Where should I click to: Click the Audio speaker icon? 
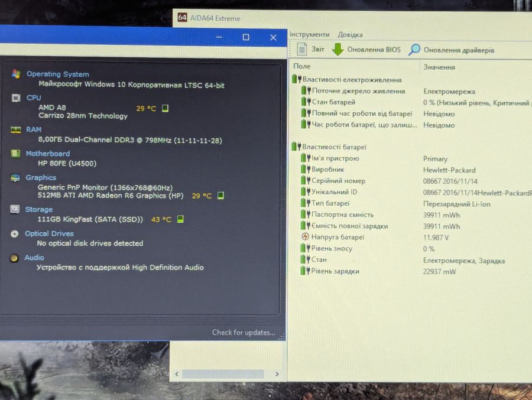[x=14, y=258]
